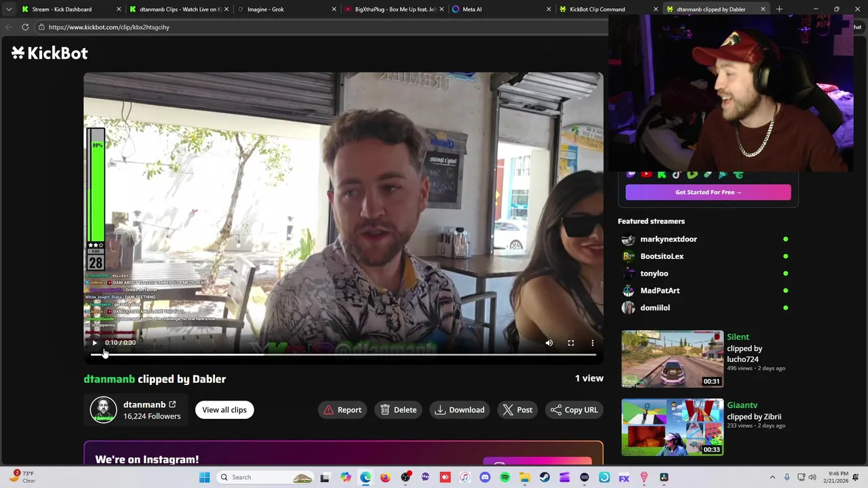Open Copilot from taskbar
Screen dimensions: 868x488
[x=346, y=477]
